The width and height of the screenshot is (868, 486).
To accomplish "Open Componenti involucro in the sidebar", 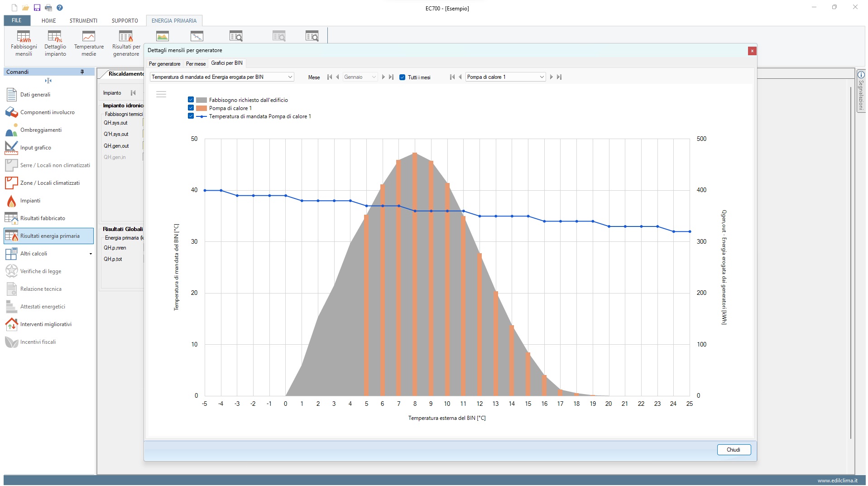I will tap(48, 112).
